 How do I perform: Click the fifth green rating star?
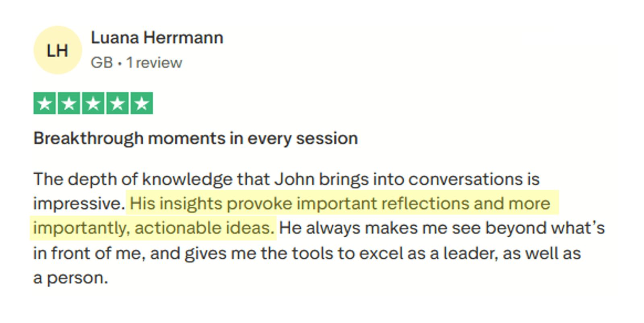tap(142, 103)
